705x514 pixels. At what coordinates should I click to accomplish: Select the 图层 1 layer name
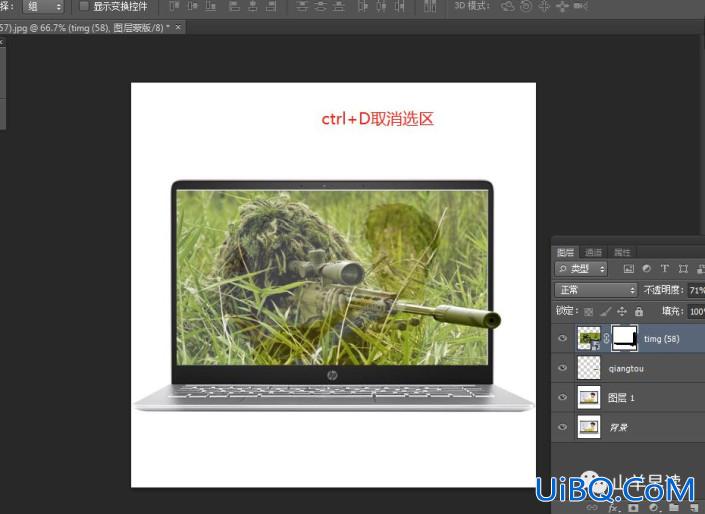click(x=621, y=398)
